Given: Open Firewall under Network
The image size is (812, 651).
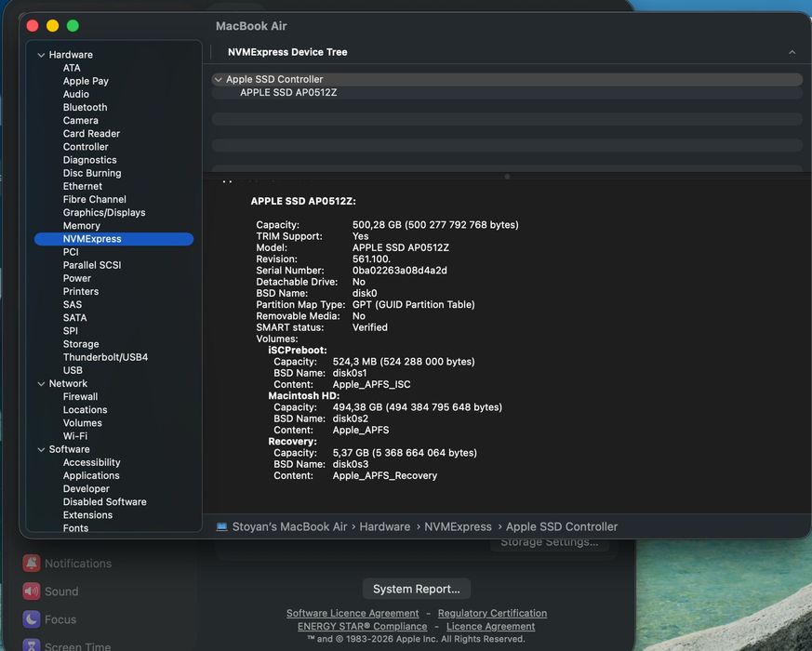Looking at the screenshot, I should (80, 397).
